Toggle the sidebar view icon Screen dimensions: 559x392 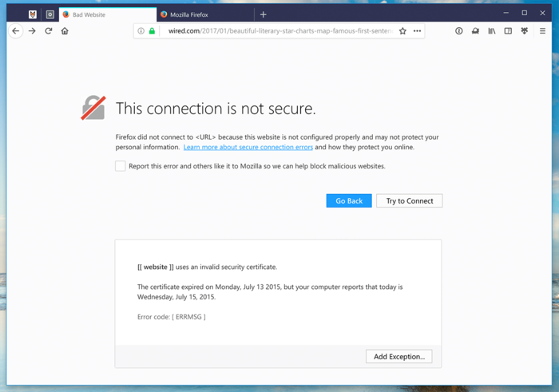[508, 31]
